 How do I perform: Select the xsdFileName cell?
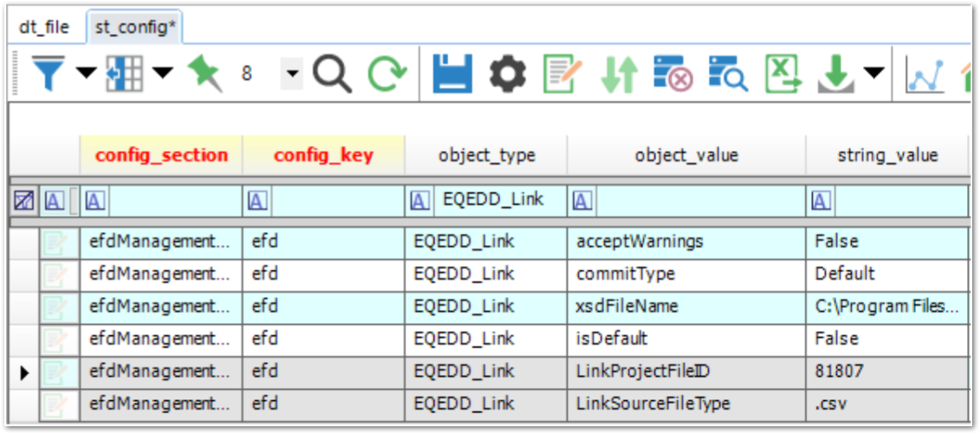(x=687, y=308)
